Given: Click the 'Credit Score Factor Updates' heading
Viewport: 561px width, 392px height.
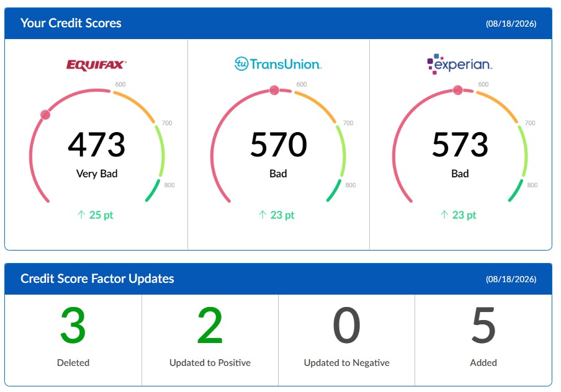Looking at the screenshot, I should (97, 278).
